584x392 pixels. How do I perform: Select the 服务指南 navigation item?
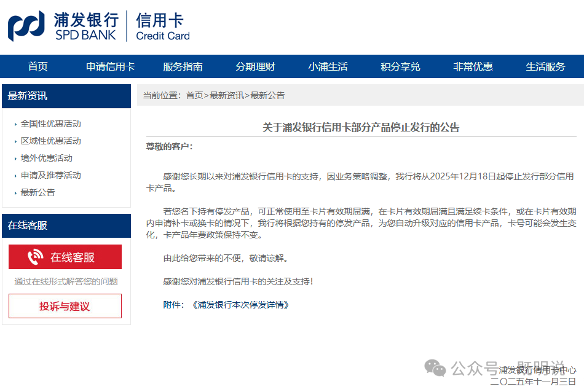pos(182,67)
